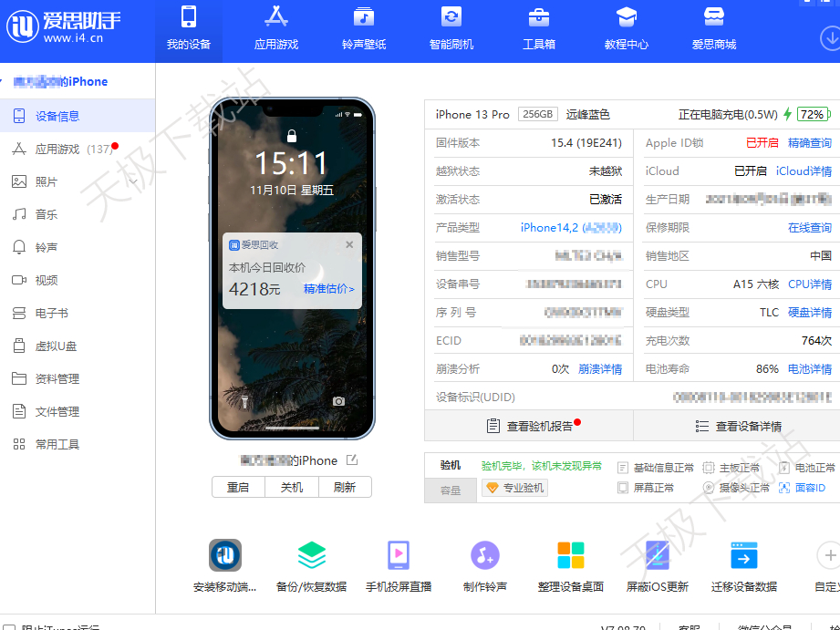Expand the 照片 chevron
This screenshot has height=630, width=840.
click(x=134, y=182)
